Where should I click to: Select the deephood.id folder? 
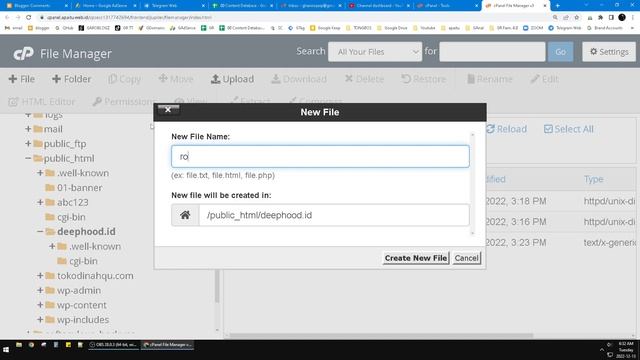[86, 232]
